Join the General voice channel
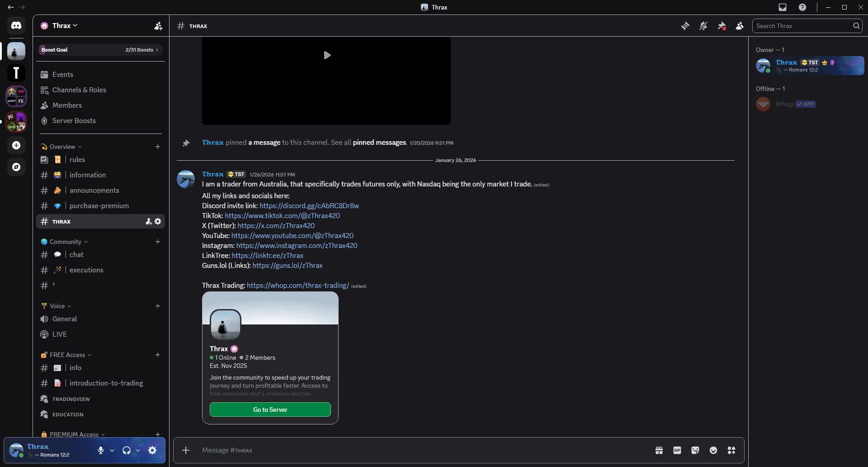The height and width of the screenshot is (467, 868). click(x=100, y=319)
